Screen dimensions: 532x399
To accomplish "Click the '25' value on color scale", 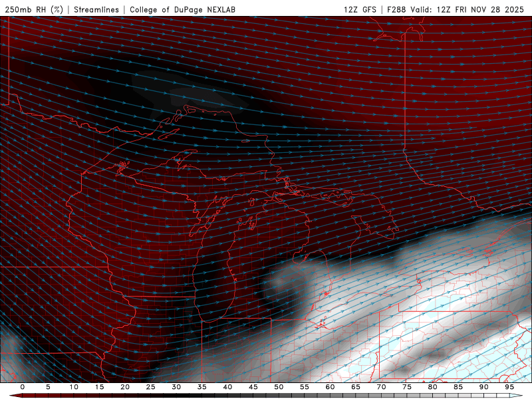I will (151, 387).
